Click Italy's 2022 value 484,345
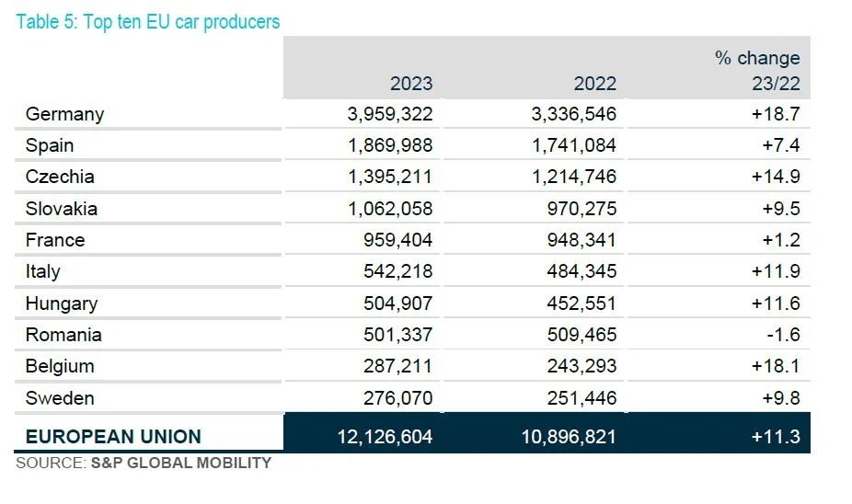The image size is (852, 504). coord(580,271)
